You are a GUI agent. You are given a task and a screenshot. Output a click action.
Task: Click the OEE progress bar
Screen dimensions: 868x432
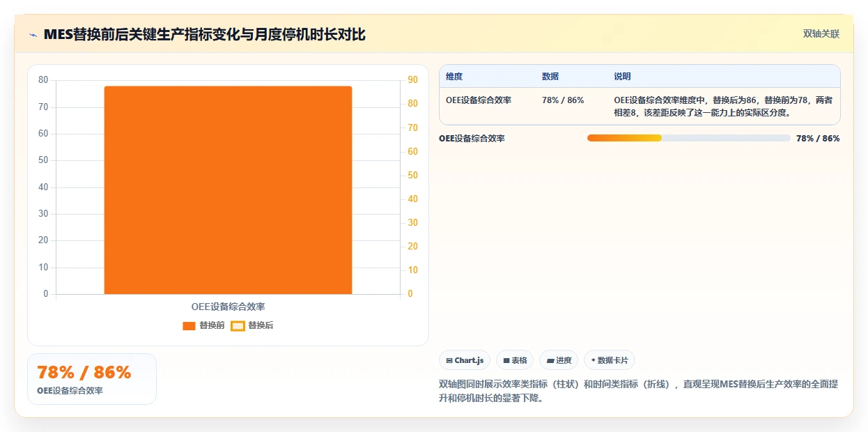[x=688, y=138]
